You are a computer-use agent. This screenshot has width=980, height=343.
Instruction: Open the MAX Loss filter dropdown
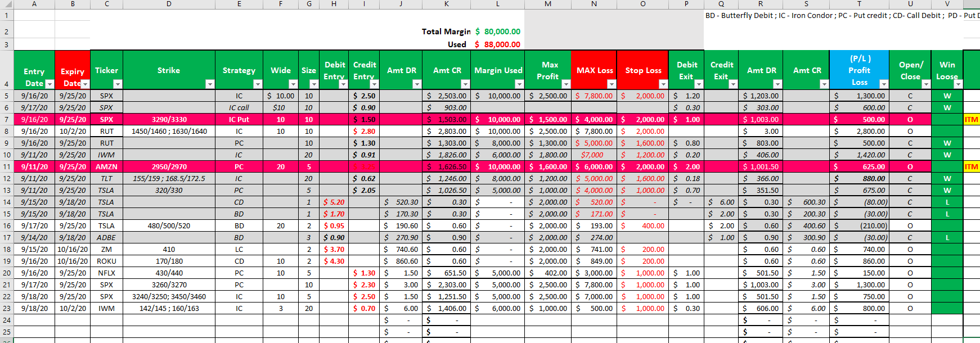tap(611, 84)
